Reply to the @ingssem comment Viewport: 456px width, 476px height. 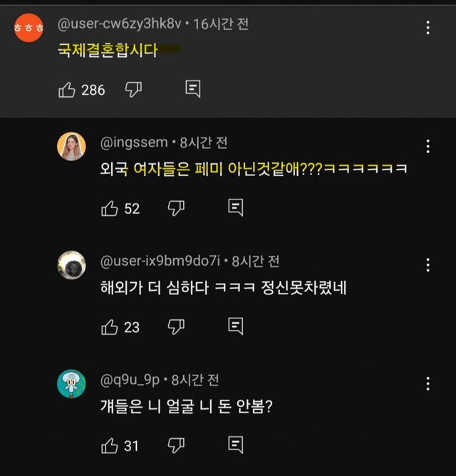tap(235, 208)
